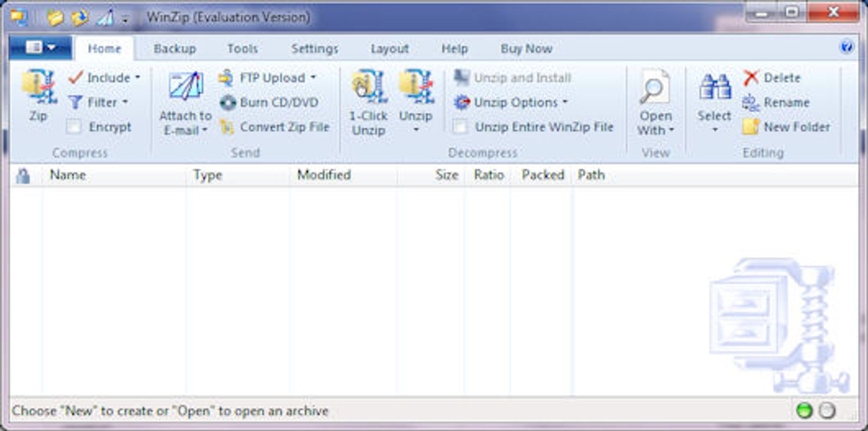Sort by the Modified column header
Image resolution: width=868 pixels, height=431 pixels.
[x=324, y=175]
